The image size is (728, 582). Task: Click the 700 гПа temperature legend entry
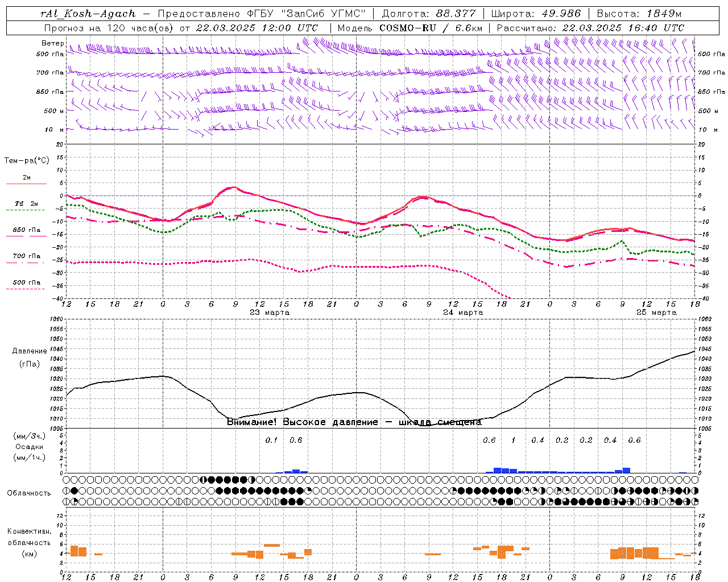coord(26,256)
